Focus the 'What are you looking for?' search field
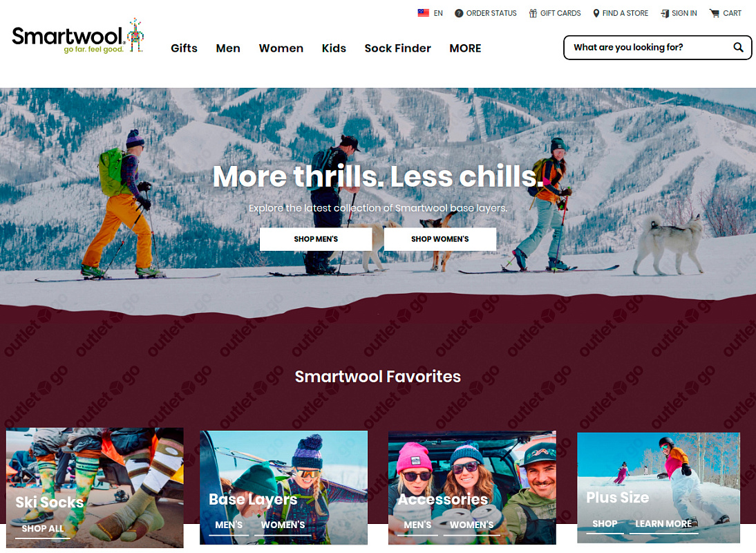This screenshot has width=756, height=553. coord(651,47)
